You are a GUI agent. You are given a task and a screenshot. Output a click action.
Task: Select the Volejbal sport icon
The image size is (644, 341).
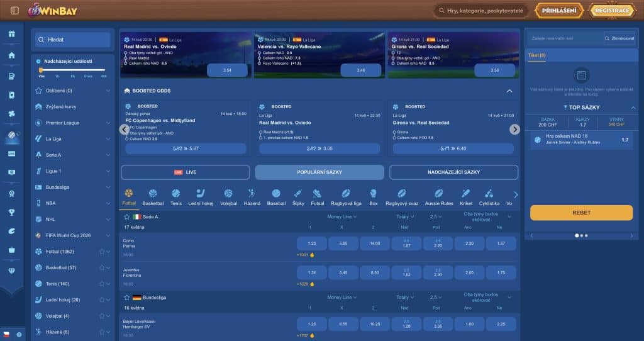pos(228,197)
